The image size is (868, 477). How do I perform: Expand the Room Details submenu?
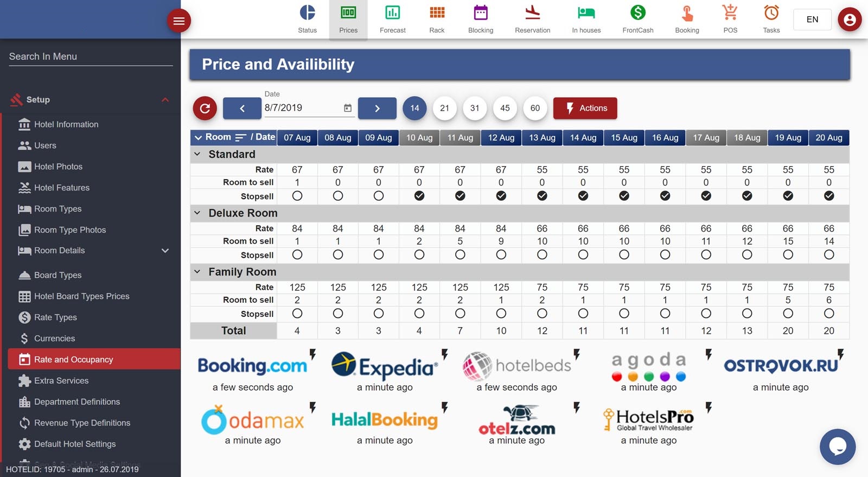coord(165,251)
